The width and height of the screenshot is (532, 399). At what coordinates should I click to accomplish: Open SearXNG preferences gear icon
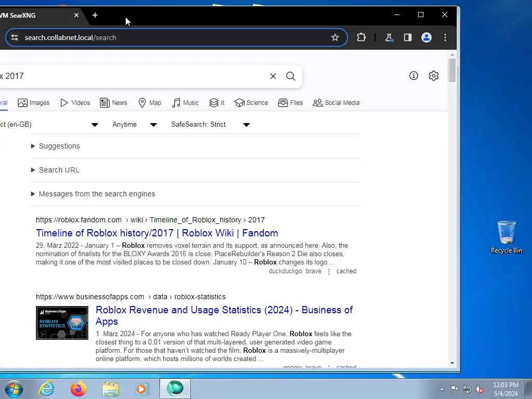point(434,76)
